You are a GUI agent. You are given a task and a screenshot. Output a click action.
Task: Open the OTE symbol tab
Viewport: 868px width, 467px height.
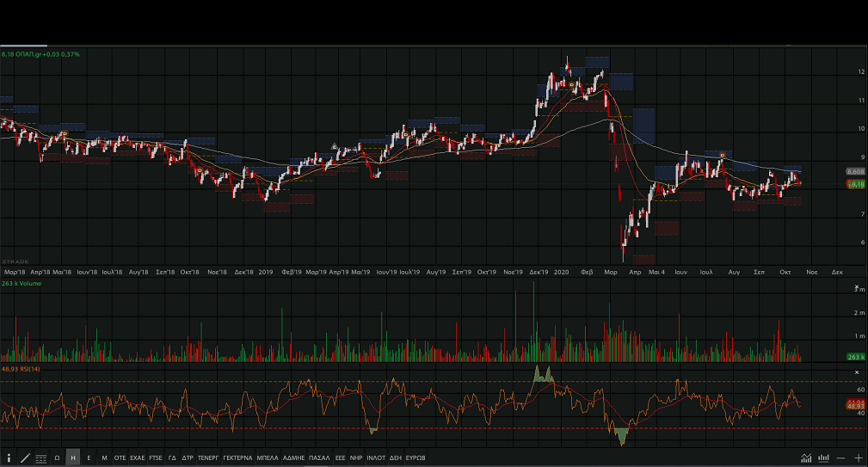click(x=120, y=458)
